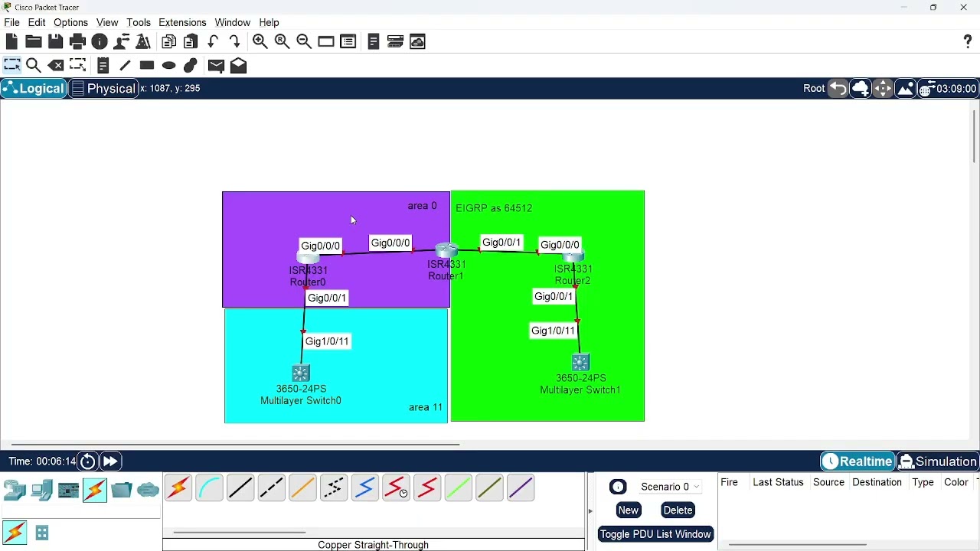Image resolution: width=980 pixels, height=551 pixels.
Task: Open the Tools menu
Action: tap(139, 22)
